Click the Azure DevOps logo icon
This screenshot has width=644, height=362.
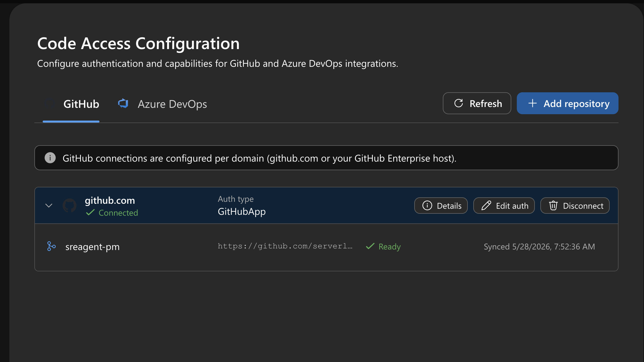123,103
